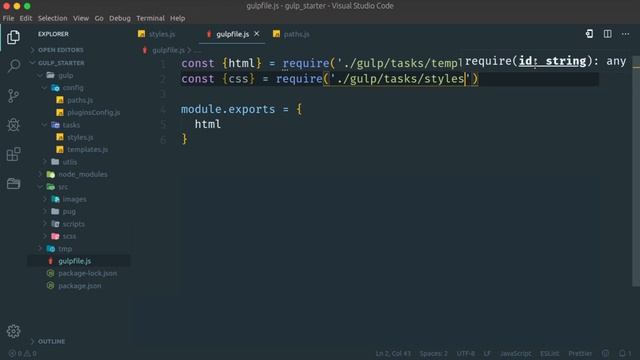Open the Help menu
The height and width of the screenshot is (360, 640).
coord(177,18)
